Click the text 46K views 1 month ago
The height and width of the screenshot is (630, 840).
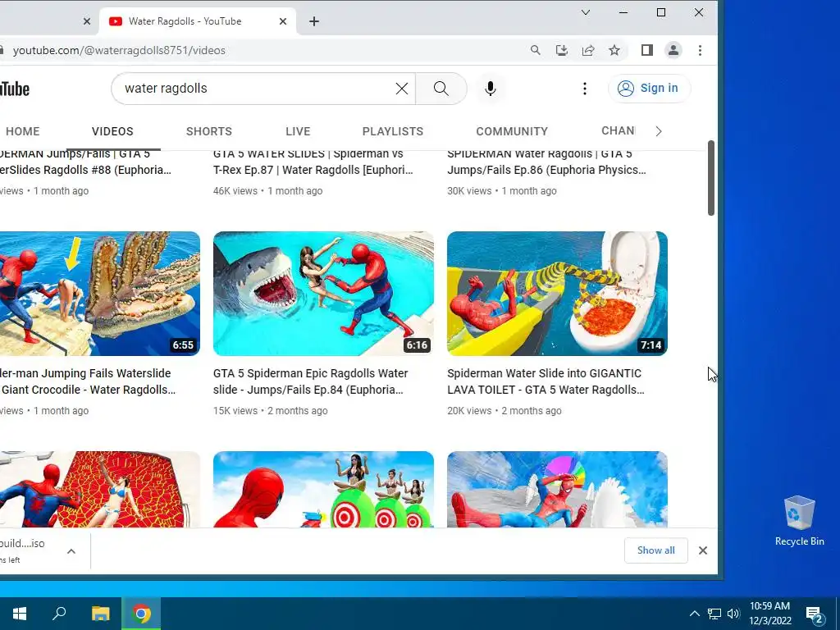pos(268,190)
